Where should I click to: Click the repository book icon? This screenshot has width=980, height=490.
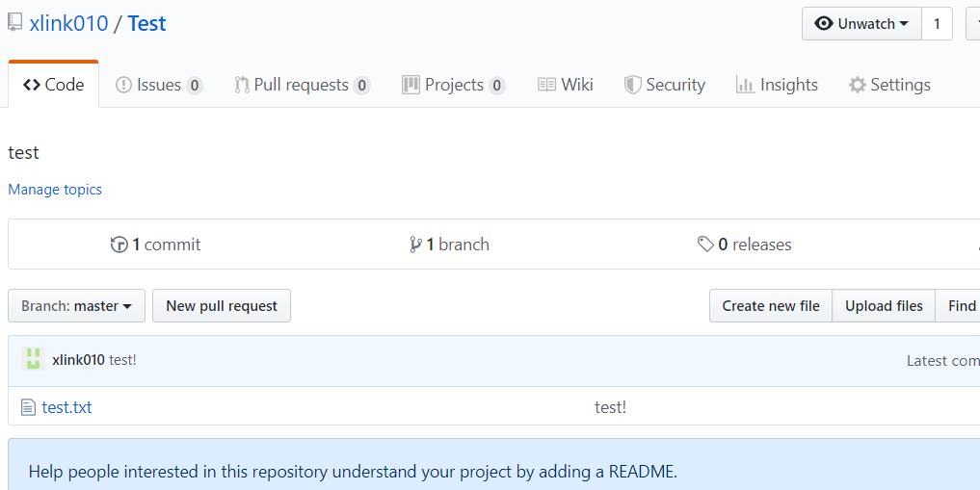15,23
